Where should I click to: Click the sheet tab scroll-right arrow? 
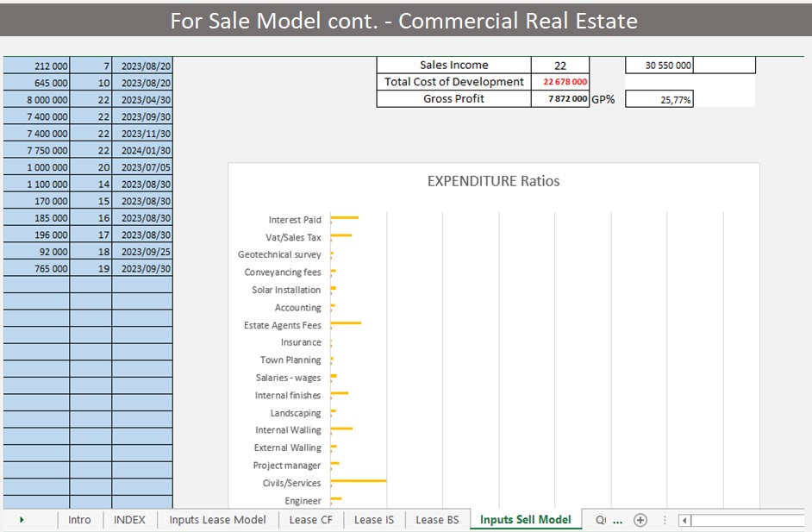pyautogui.click(x=22, y=520)
